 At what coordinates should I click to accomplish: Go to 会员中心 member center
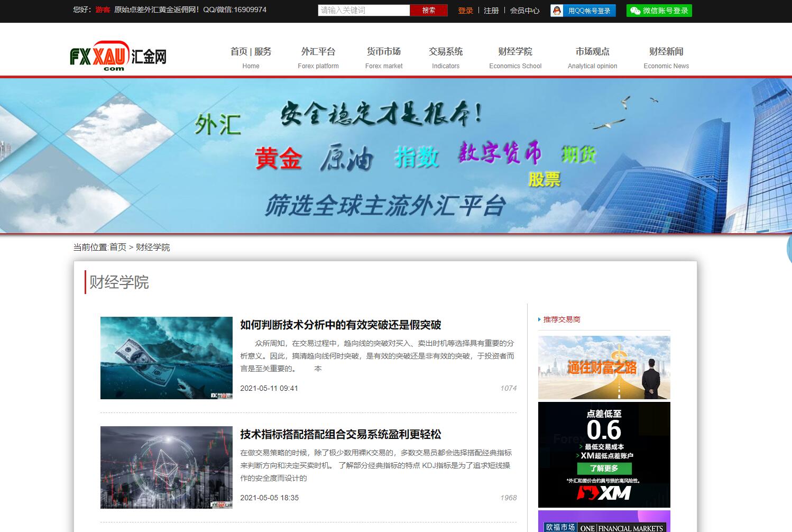[x=524, y=11]
